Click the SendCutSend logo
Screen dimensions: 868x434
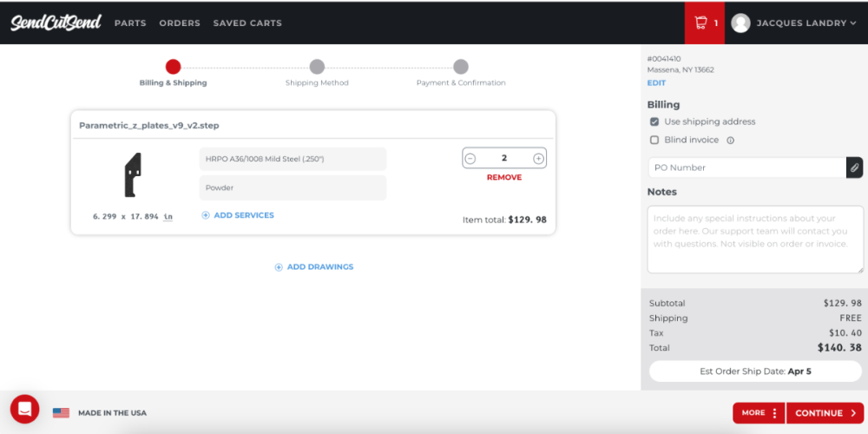coord(56,23)
